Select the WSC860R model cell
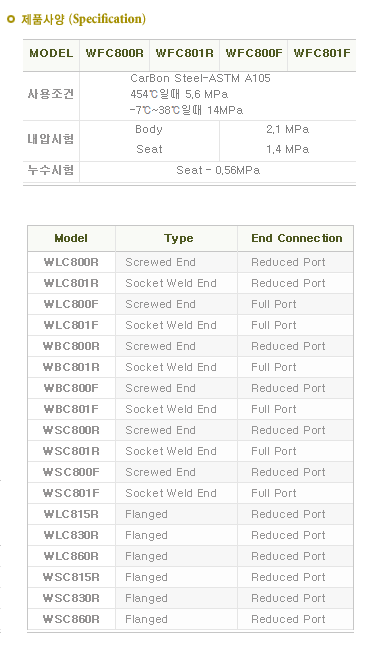This screenshot has height=647, width=374. point(71,619)
